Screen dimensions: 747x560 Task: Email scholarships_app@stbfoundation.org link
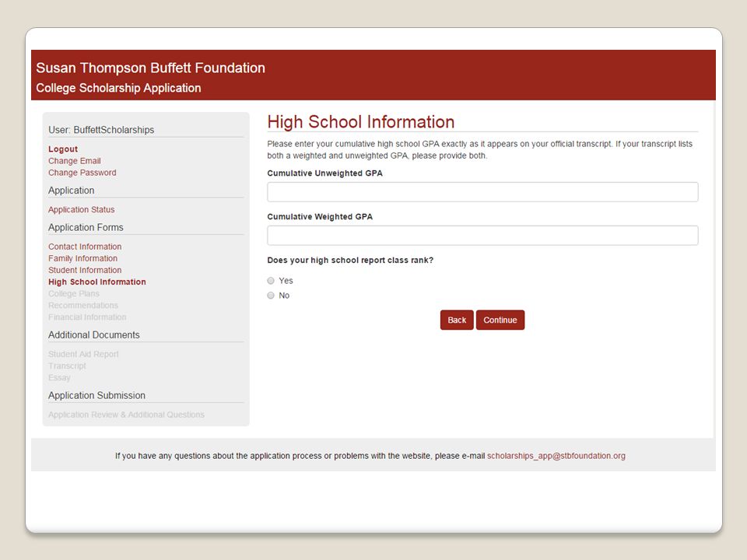pos(556,456)
